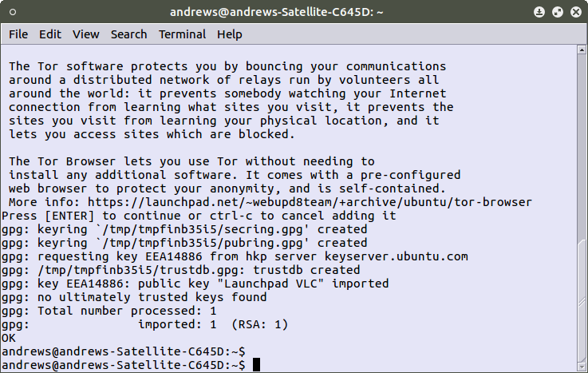Open the window menu icon in title bar
The height and width of the screenshot is (373, 588).
(x=12, y=12)
